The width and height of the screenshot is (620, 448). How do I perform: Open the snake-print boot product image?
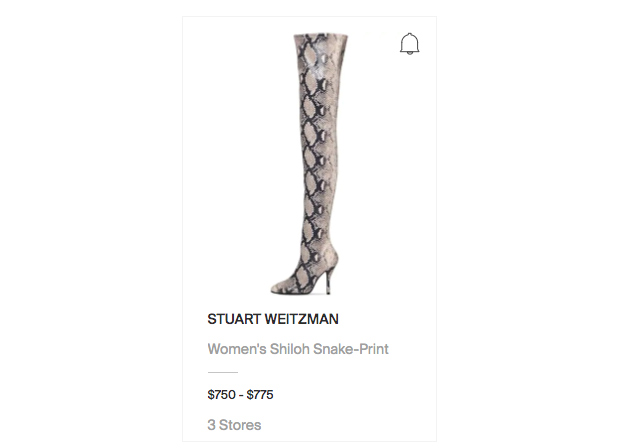(x=310, y=164)
